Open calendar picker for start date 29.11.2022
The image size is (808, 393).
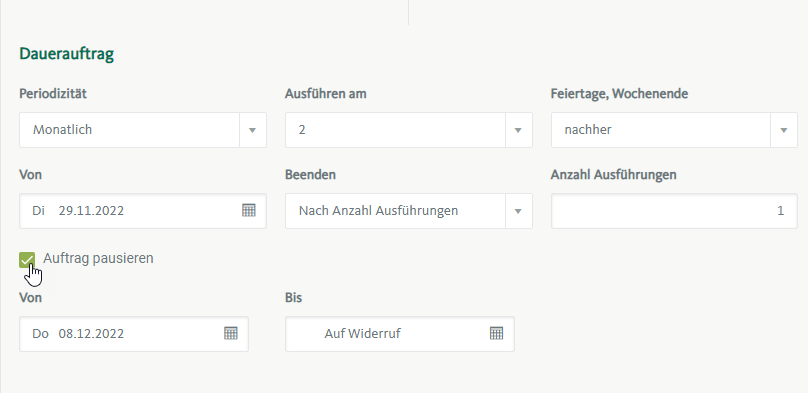249,210
